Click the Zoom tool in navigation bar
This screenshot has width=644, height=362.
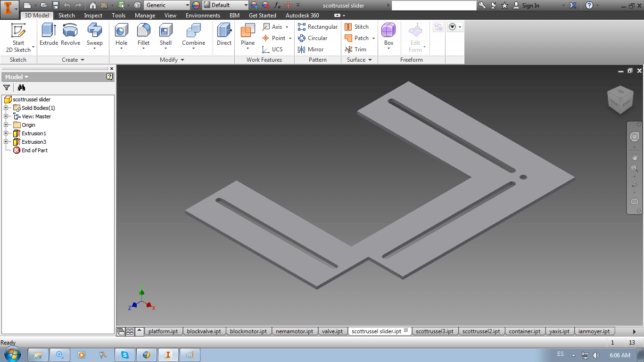(635, 168)
